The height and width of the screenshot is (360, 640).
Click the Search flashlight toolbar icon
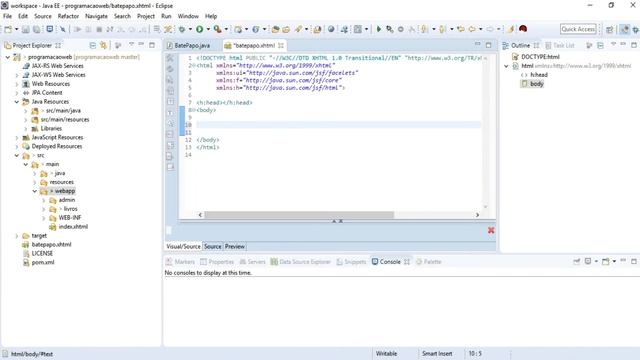pyautogui.click(x=298, y=29)
